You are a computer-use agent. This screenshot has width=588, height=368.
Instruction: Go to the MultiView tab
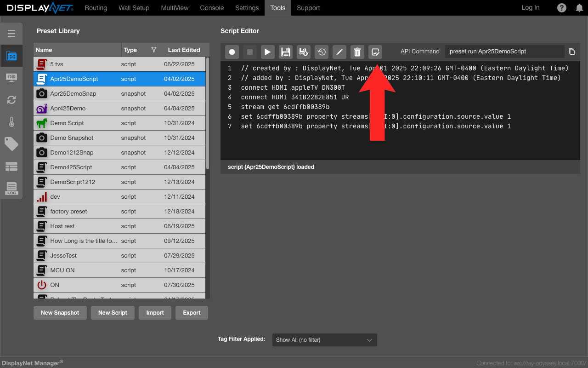175,8
